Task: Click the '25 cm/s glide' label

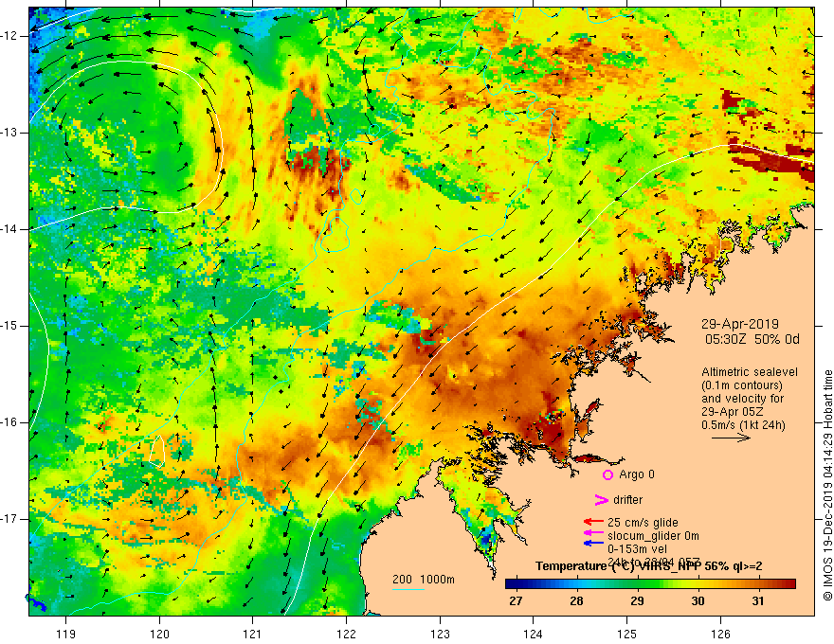Action: click(643, 523)
